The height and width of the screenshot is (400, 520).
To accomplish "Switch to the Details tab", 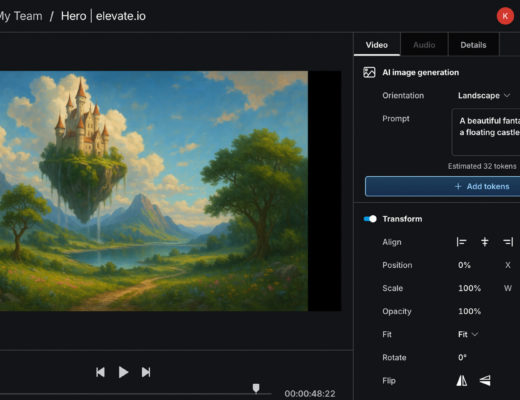I will (x=473, y=45).
